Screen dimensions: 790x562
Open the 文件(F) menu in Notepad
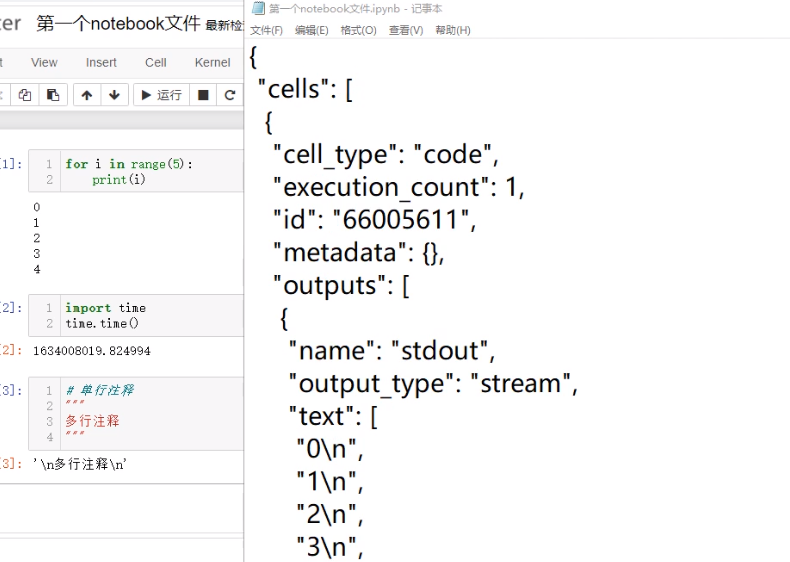[267, 30]
